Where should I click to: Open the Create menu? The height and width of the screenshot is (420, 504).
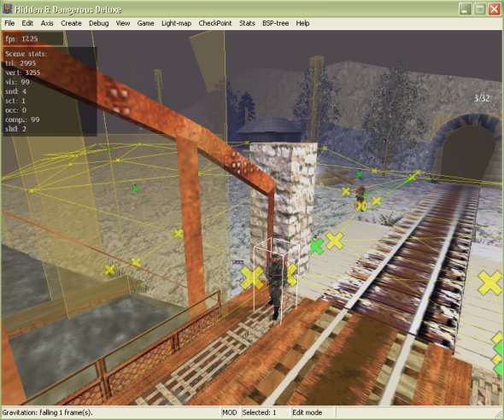click(71, 23)
